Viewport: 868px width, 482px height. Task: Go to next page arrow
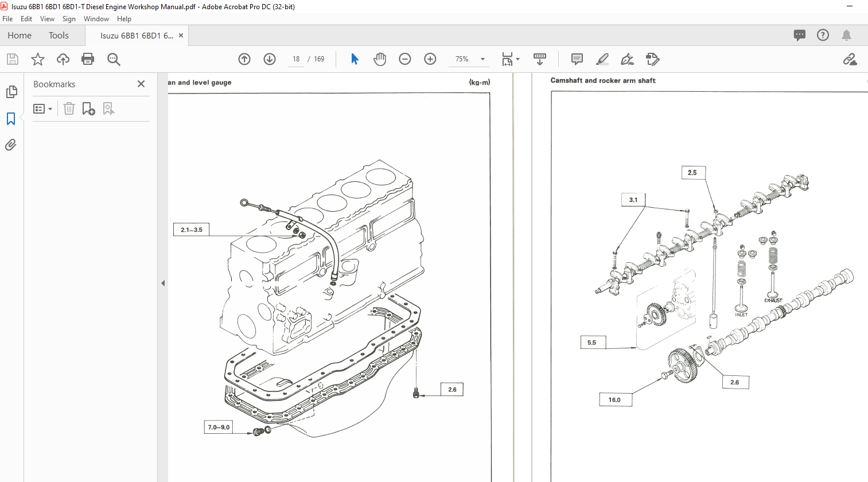tap(270, 59)
